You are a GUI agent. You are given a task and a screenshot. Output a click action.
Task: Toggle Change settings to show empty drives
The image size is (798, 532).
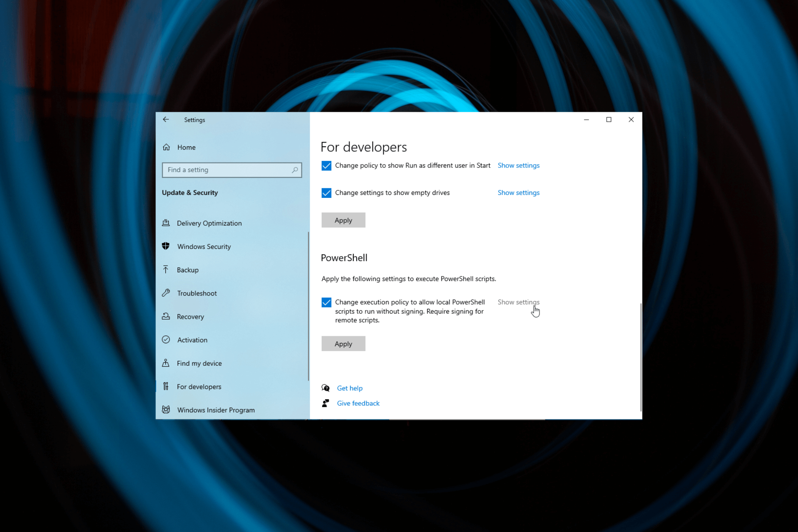pyautogui.click(x=326, y=192)
